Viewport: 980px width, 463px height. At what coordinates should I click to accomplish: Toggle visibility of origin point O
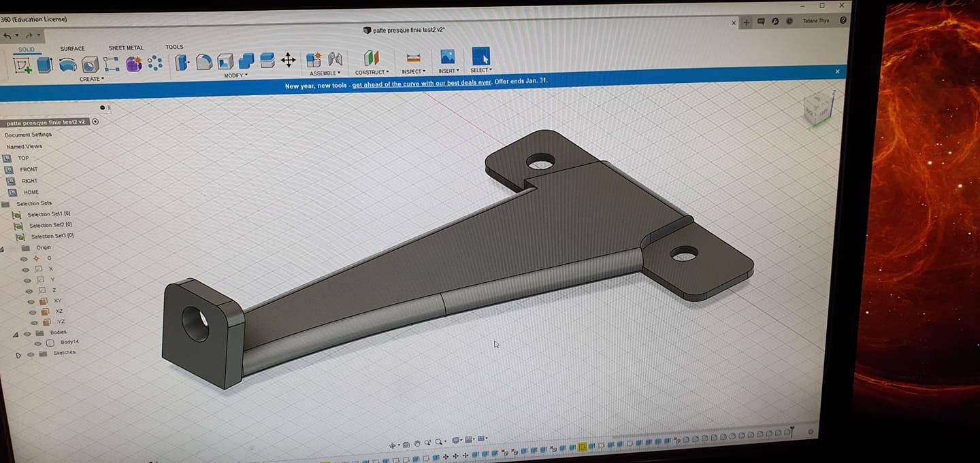[x=24, y=259]
